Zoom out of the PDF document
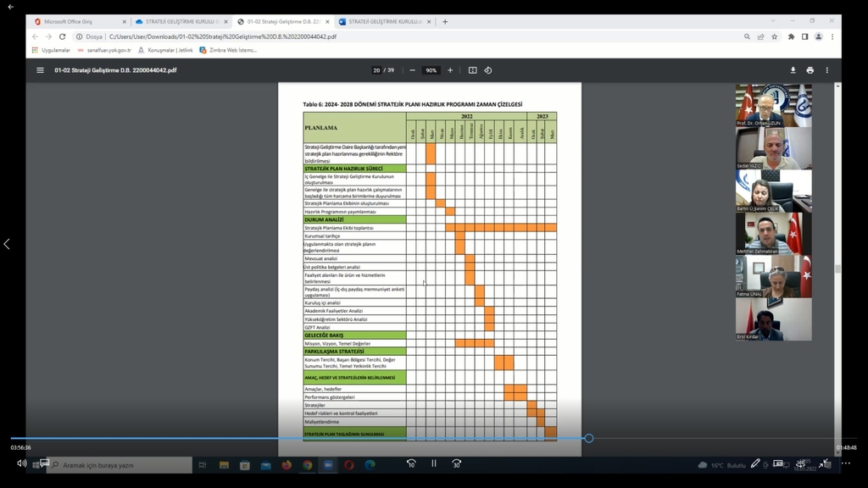 [413, 70]
